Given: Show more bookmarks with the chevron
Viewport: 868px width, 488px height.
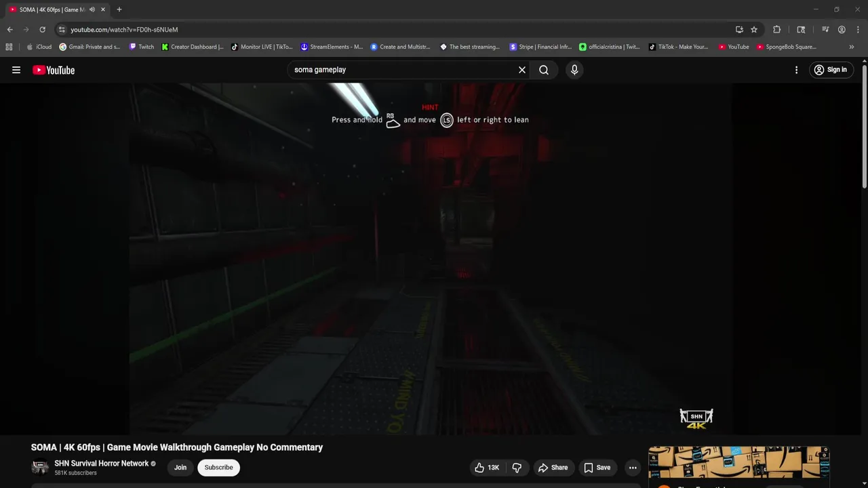Looking at the screenshot, I should tap(852, 47).
